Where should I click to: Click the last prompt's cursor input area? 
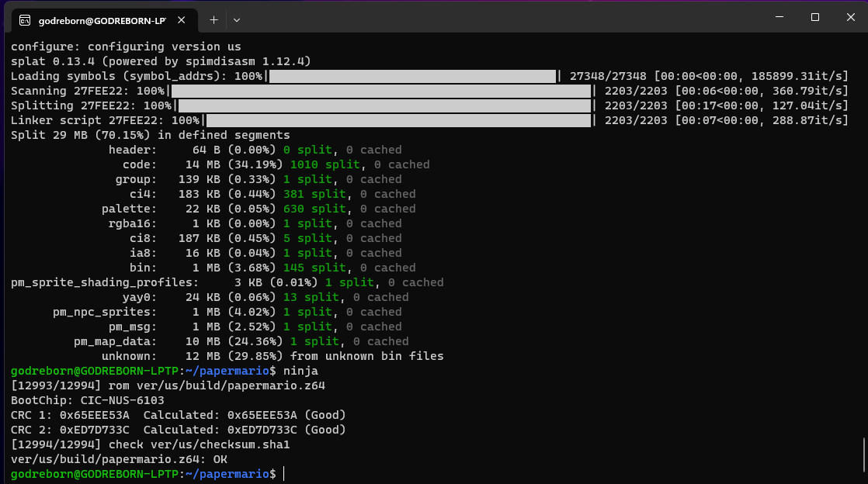[x=284, y=474]
